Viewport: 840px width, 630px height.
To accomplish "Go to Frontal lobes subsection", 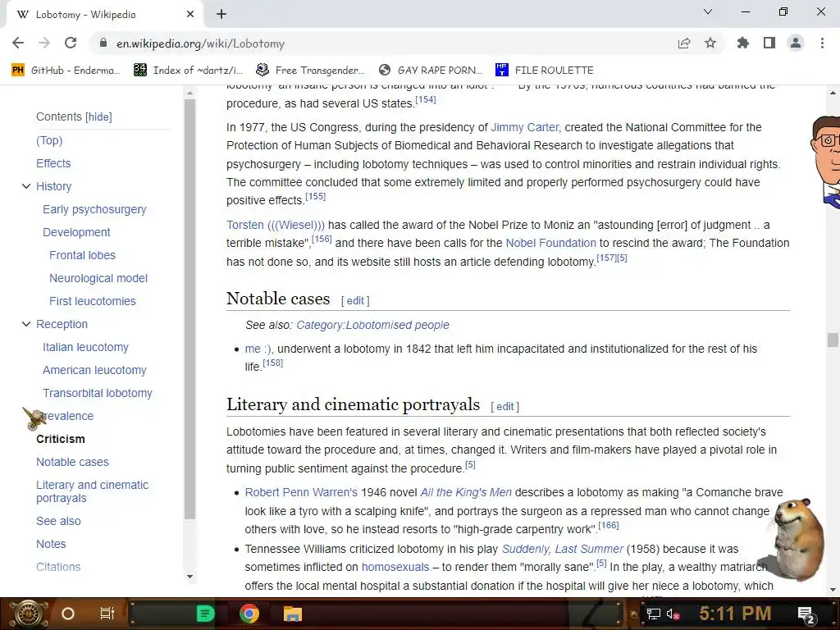I will tap(83, 256).
